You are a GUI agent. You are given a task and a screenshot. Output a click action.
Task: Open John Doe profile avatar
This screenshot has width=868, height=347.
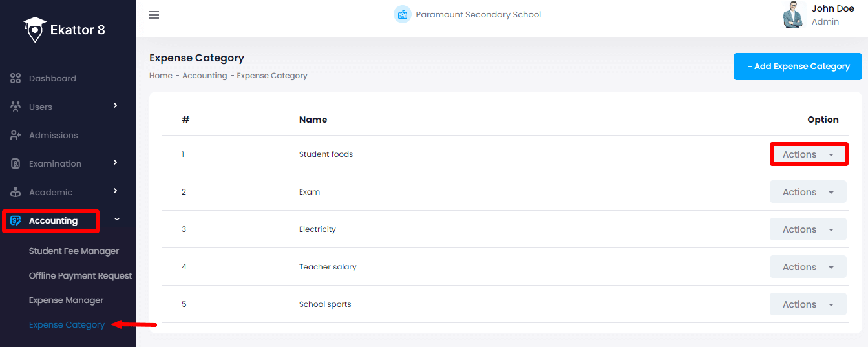click(793, 15)
